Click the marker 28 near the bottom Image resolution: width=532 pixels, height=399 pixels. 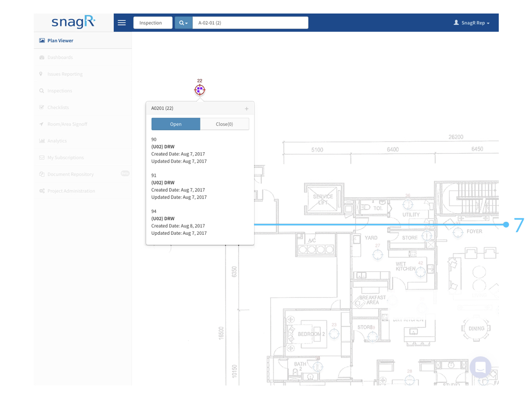409,380
